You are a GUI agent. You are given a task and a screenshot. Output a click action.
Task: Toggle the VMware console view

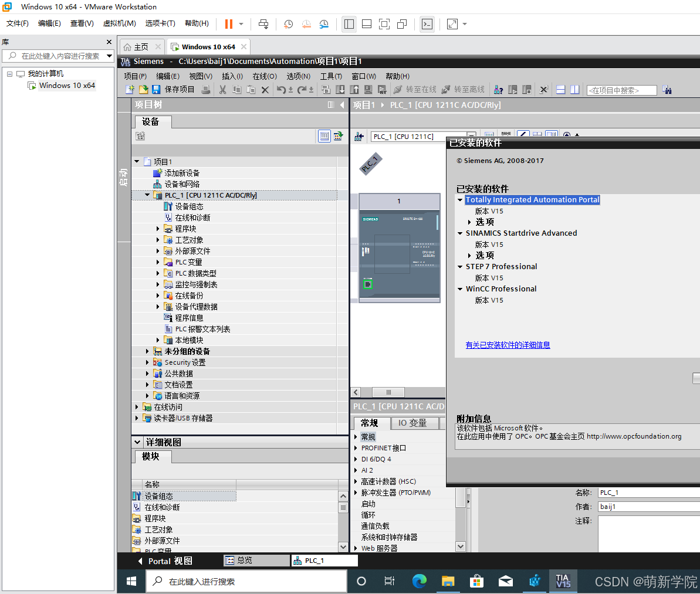427,24
